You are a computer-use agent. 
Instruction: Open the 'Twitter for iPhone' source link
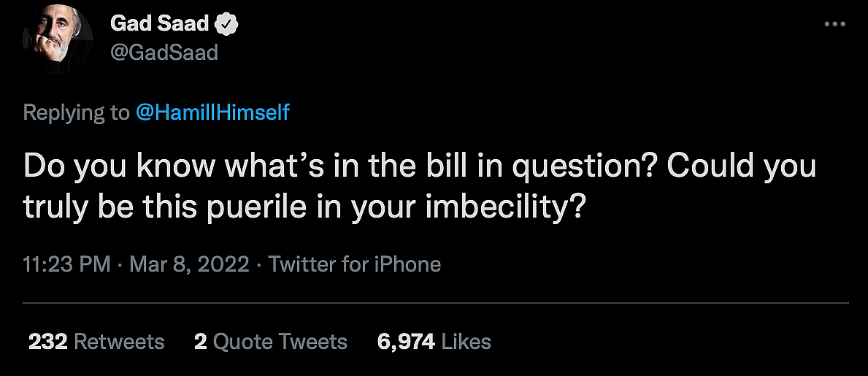pos(355,264)
